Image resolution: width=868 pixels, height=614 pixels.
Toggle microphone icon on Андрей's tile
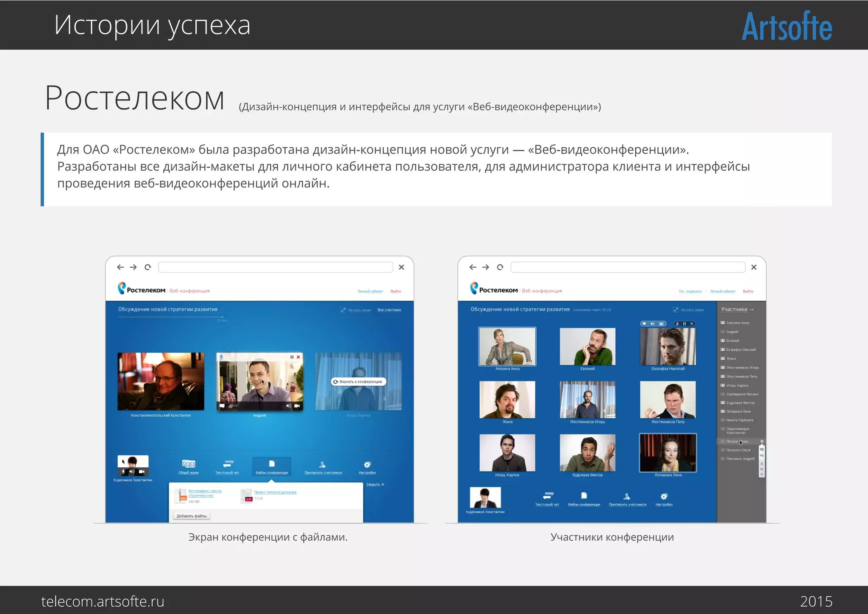click(x=221, y=357)
